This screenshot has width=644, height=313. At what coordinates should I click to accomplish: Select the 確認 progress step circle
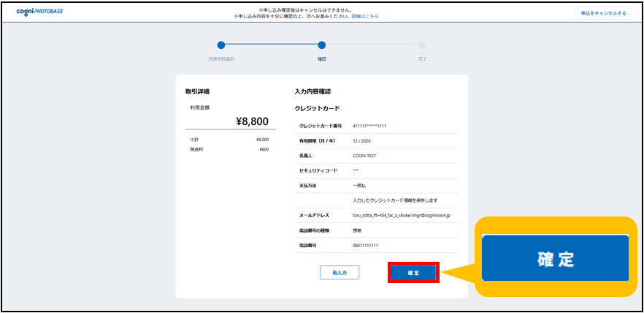322,45
